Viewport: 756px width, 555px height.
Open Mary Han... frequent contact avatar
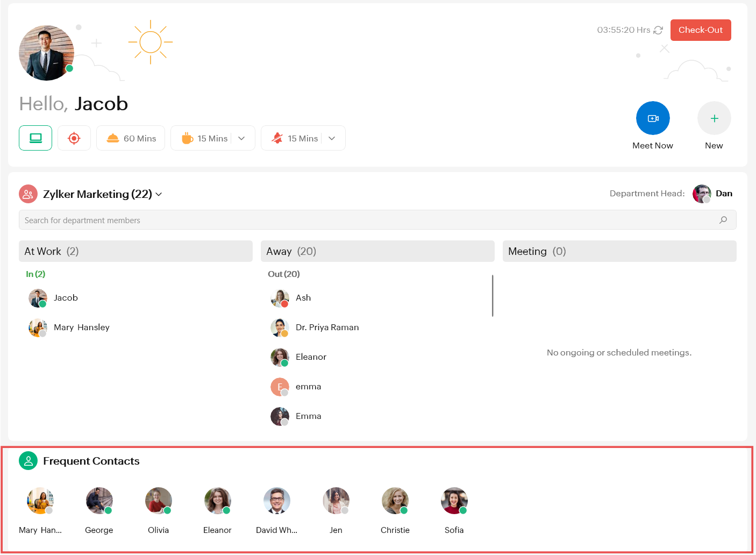[40, 501]
